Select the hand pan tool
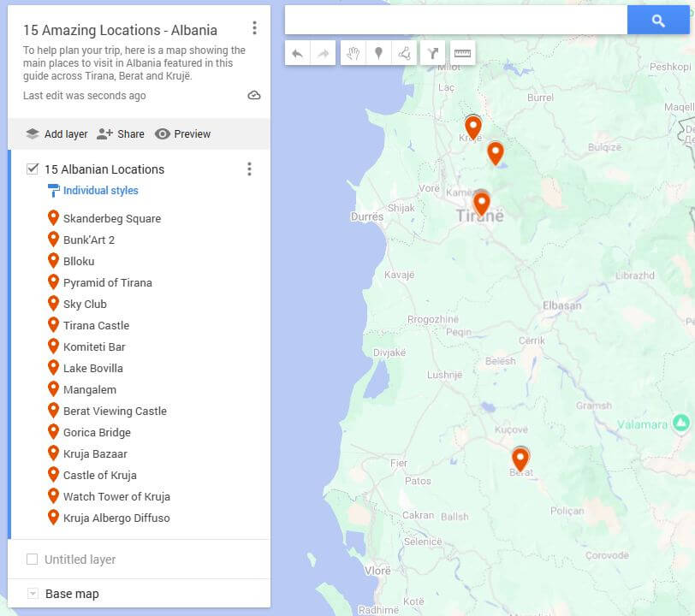The image size is (695, 616). point(353,53)
